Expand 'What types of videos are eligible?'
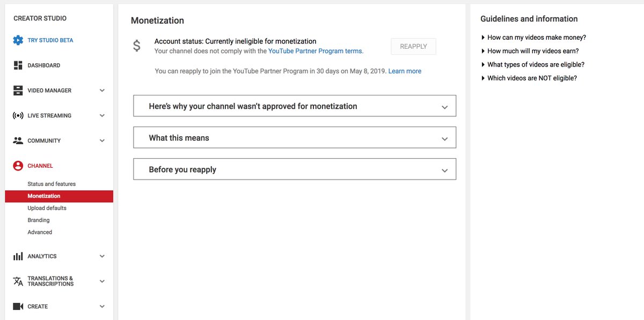 [532, 64]
